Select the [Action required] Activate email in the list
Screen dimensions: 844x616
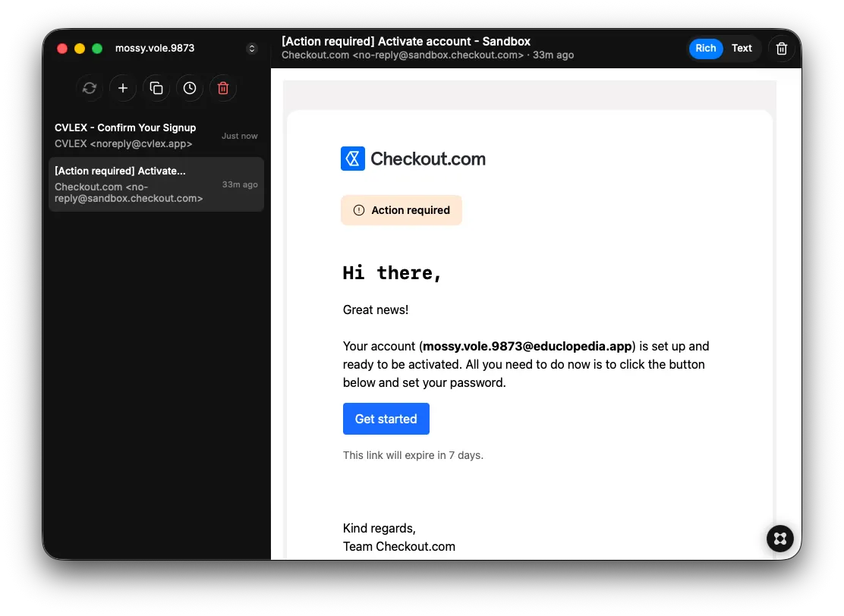coord(156,184)
